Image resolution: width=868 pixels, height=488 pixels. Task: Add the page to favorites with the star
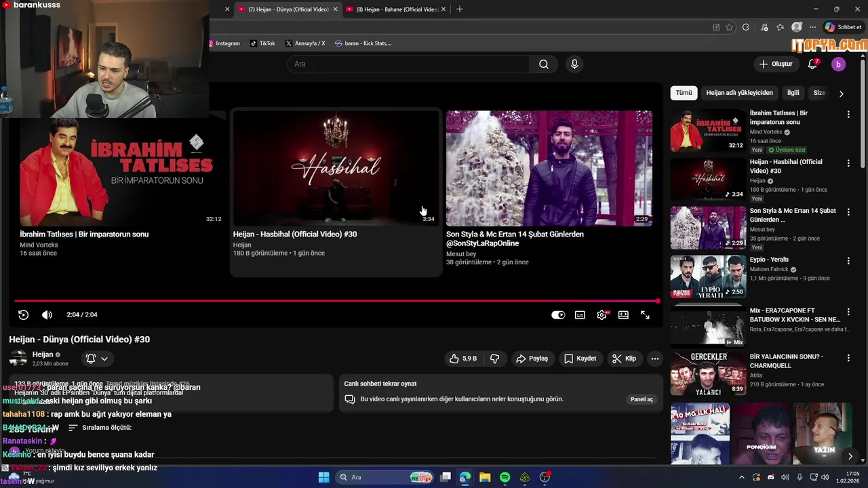click(x=730, y=27)
